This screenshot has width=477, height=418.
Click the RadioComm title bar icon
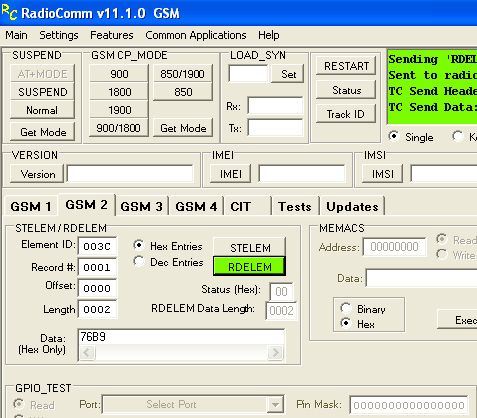9,12
